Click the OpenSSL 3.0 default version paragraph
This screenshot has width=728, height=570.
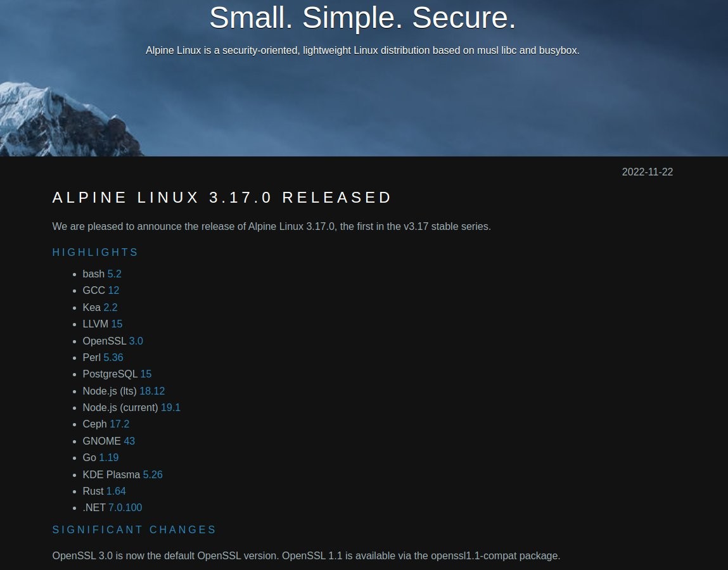click(307, 555)
